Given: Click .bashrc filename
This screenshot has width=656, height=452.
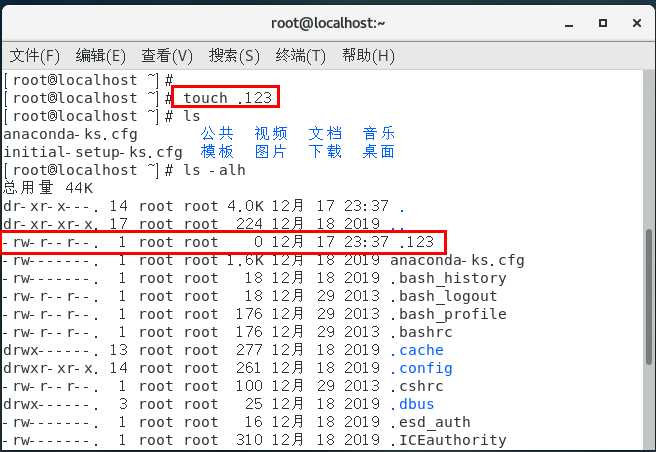Looking at the screenshot, I should (421, 332).
